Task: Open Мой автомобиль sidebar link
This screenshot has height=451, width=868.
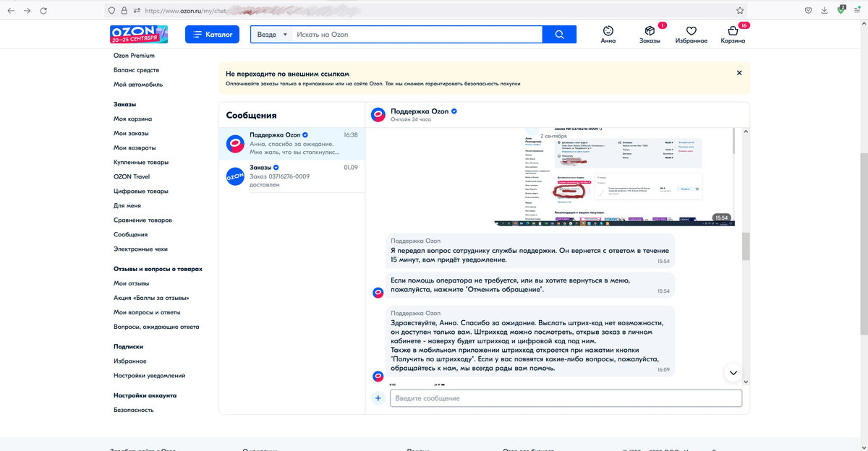Action: tap(138, 85)
